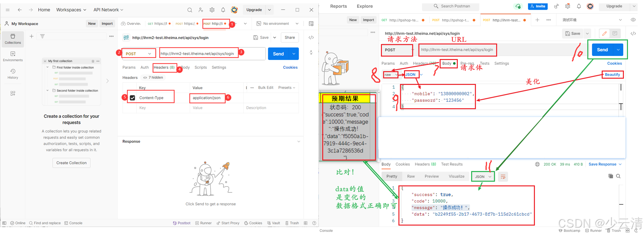The height and width of the screenshot is (234, 644).
Task: Open environment quick look icon in left window
Action: coord(311,23)
